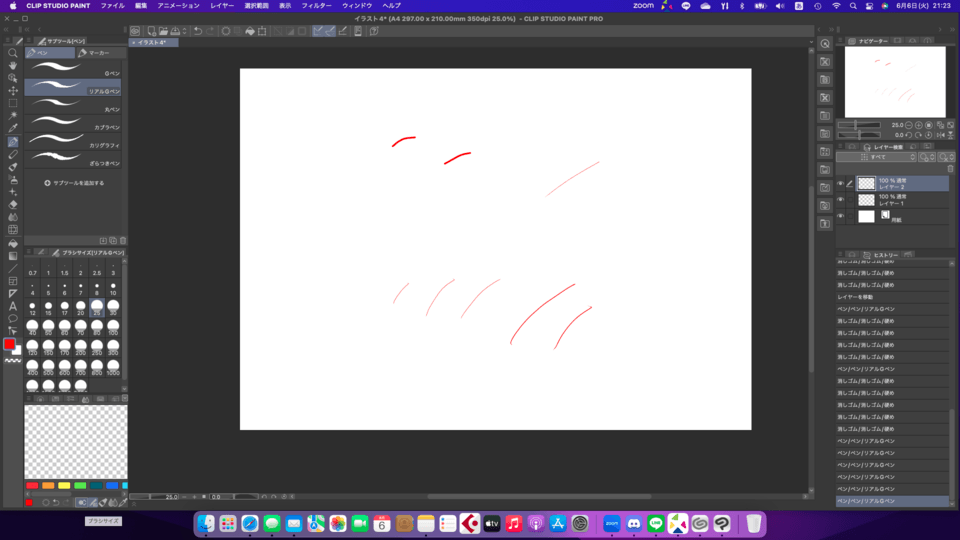Open the フィルター menu
Screen dimensions: 960x540
pos(317,6)
